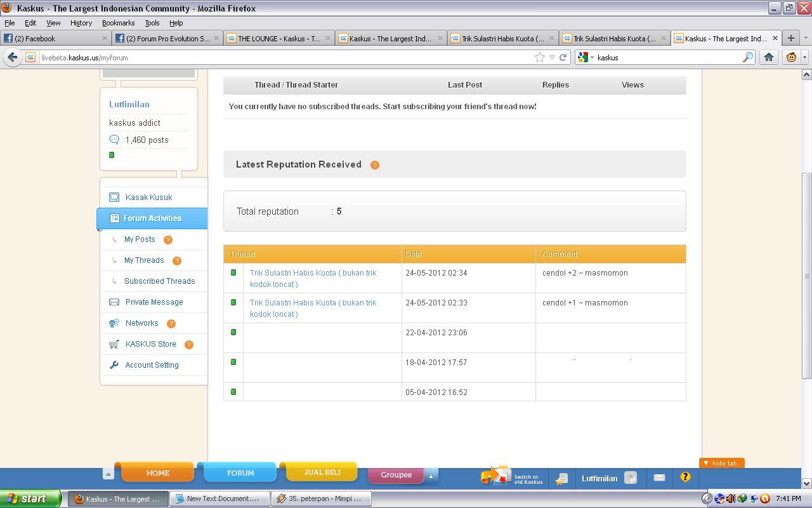Open the Edit menu
The image size is (812, 508).
30,23
